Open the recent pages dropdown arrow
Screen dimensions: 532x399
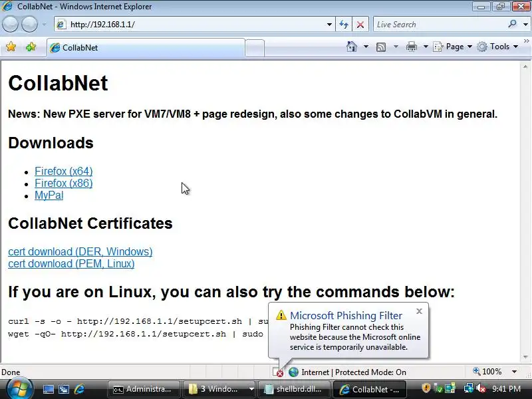[44, 25]
